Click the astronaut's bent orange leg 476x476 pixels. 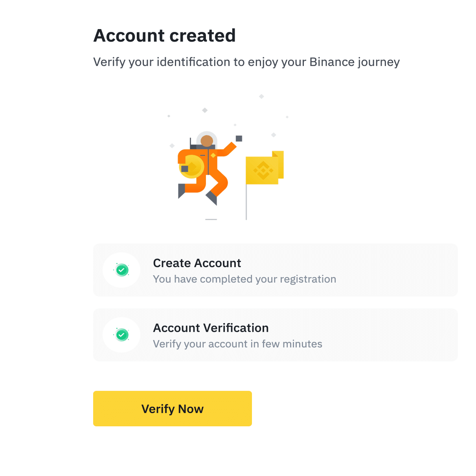tap(219, 184)
